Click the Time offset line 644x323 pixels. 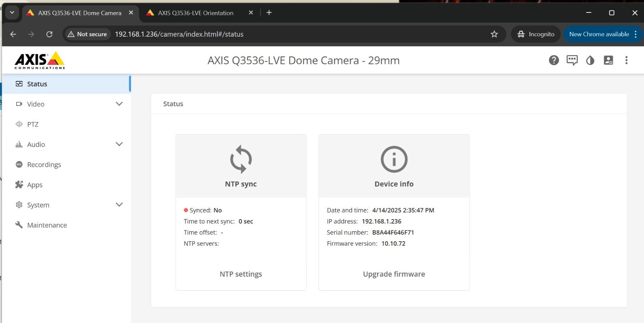click(204, 232)
